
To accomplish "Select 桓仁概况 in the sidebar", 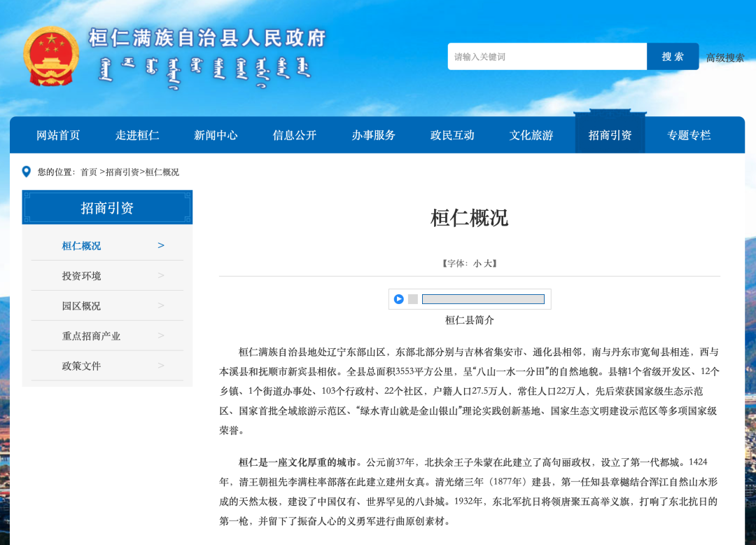I will [81, 246].
